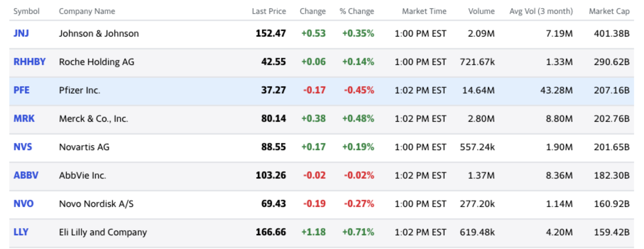Click the ABBV ticker symbol
The image size is (644, 249).
26,175
